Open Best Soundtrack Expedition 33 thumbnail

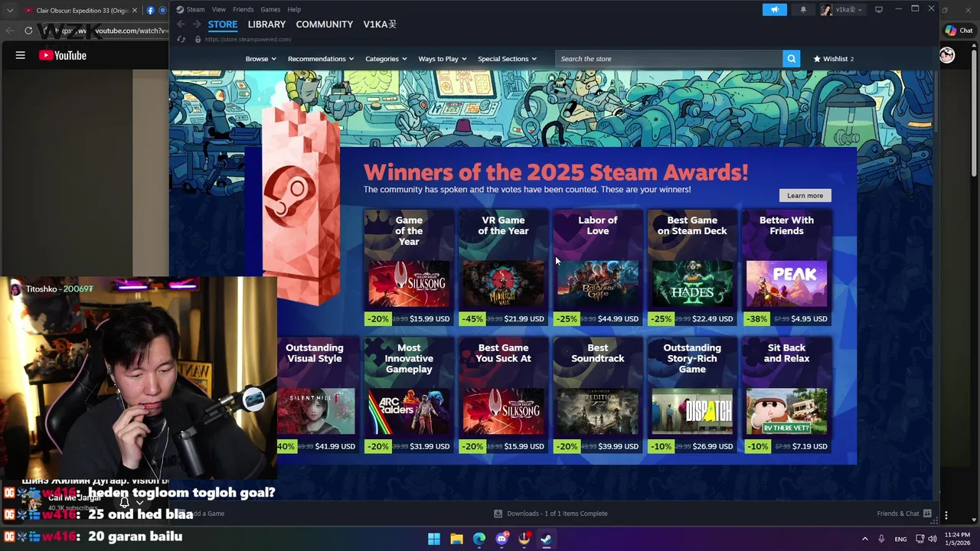[598, 411]
